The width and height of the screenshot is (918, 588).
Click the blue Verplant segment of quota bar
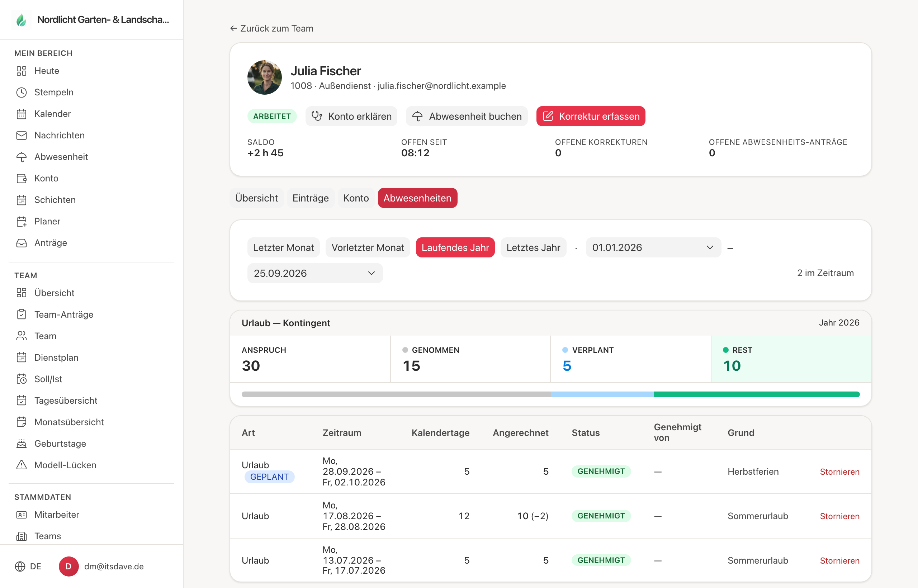coord(602,394)
